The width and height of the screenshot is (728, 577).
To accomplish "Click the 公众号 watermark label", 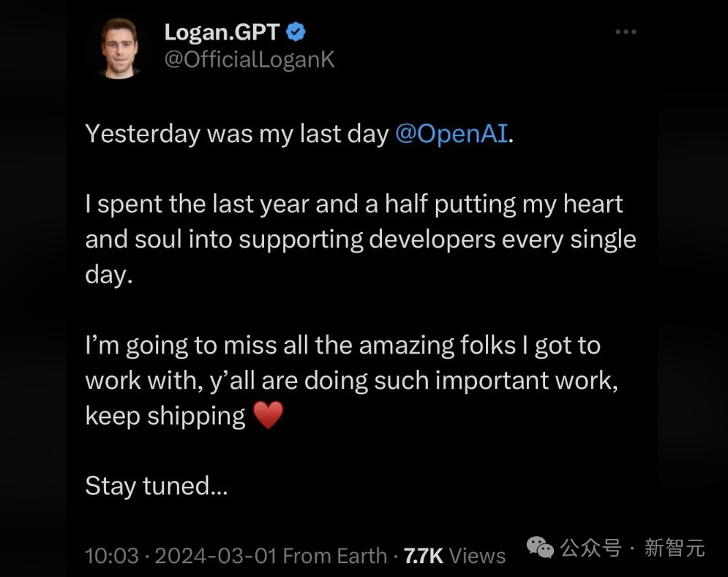I will [x=591, y=547].
